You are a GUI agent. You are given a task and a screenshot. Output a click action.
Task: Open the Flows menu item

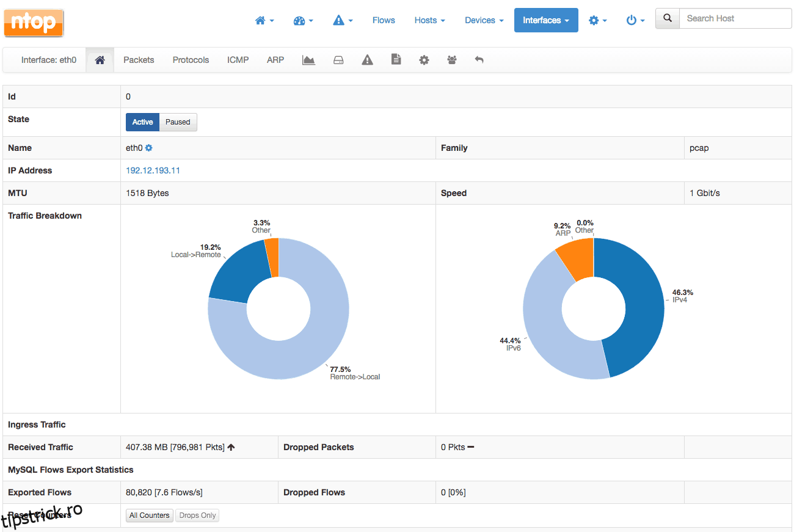pyautogui.click(x=384, y=20)
